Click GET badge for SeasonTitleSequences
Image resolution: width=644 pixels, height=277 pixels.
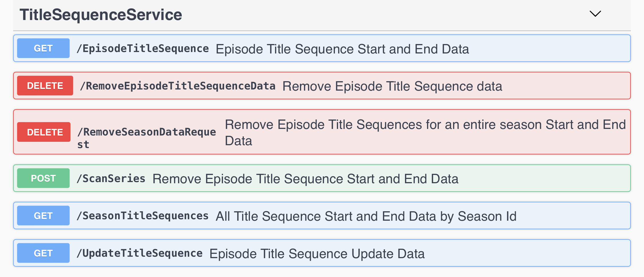[x=43, y=216]
